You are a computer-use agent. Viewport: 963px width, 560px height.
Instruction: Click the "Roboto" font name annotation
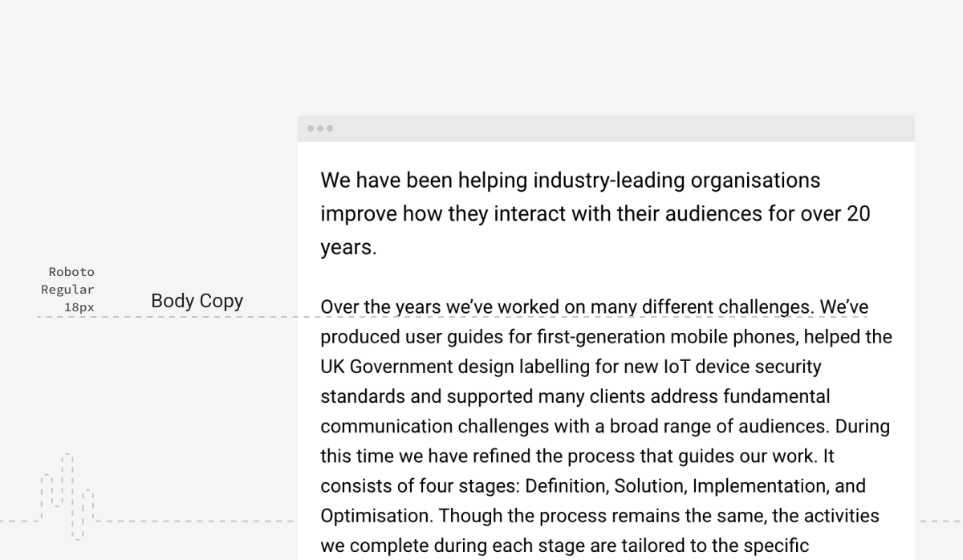tap(71, 272)
